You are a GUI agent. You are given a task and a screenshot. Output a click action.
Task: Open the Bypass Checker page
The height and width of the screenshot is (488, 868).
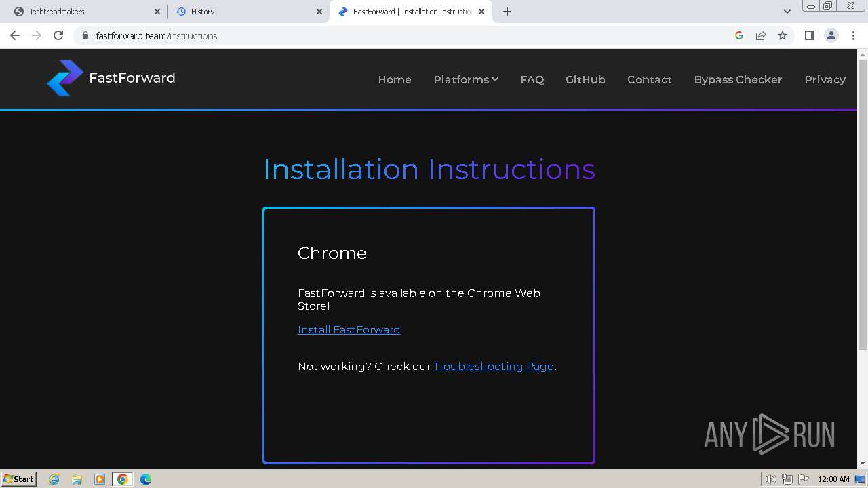click(738, 79)
